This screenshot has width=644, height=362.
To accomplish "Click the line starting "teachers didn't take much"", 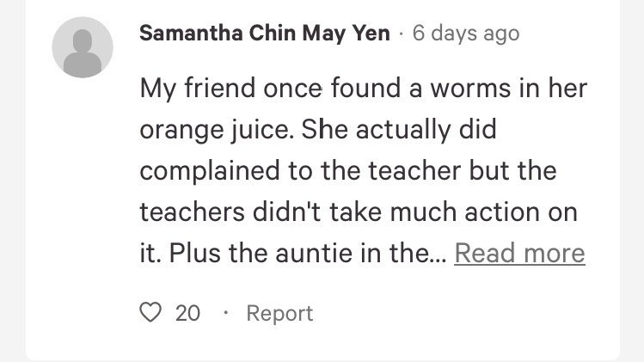I will [358, 212].
